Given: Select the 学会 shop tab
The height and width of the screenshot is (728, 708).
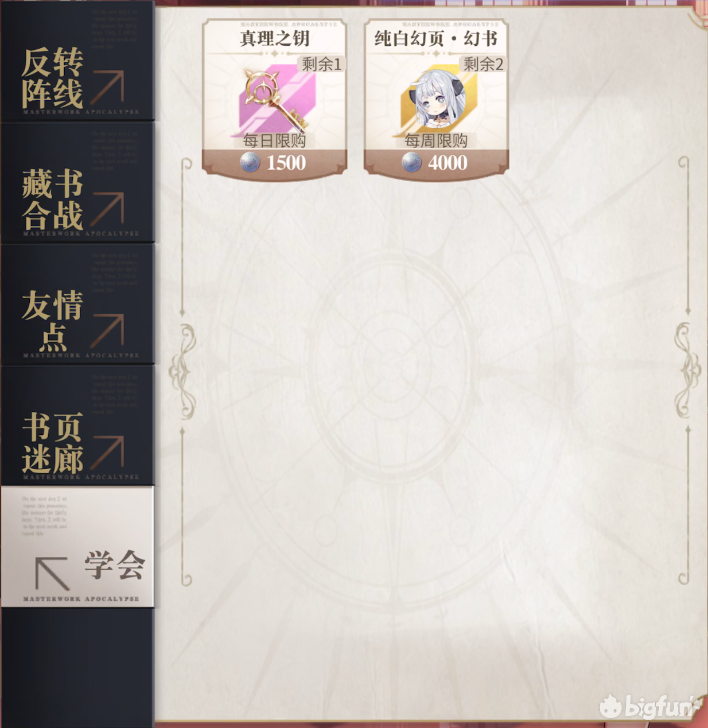Looking at the screenshot, I should [x=77, y=547].
